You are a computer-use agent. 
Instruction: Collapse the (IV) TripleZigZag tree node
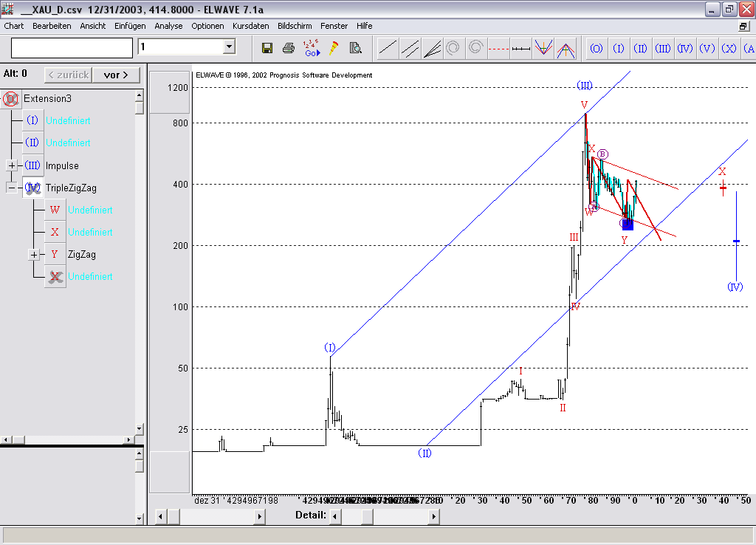click(x=11, y=188)
